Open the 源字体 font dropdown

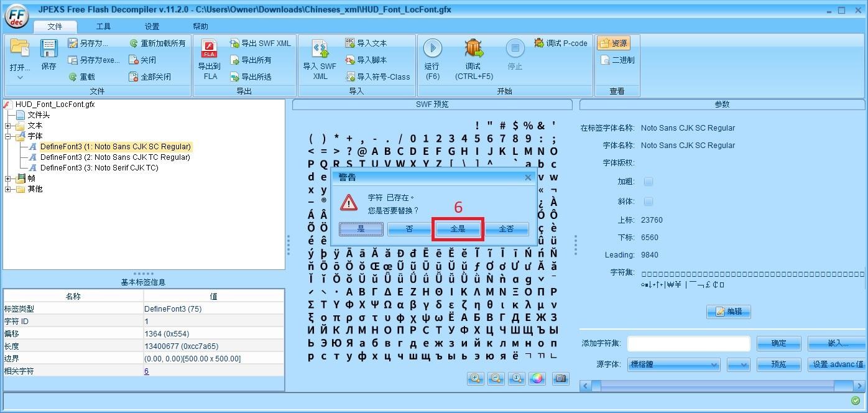[x=674, y=364]
